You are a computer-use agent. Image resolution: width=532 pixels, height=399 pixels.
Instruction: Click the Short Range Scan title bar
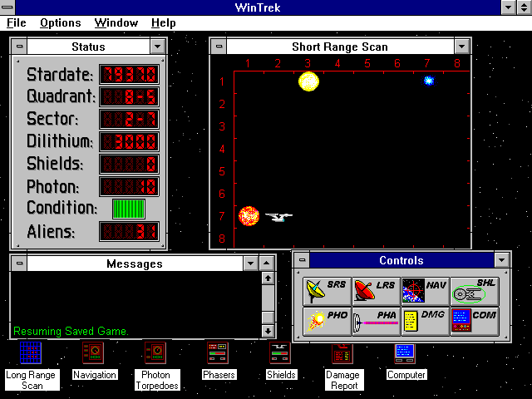pos(340,47)
